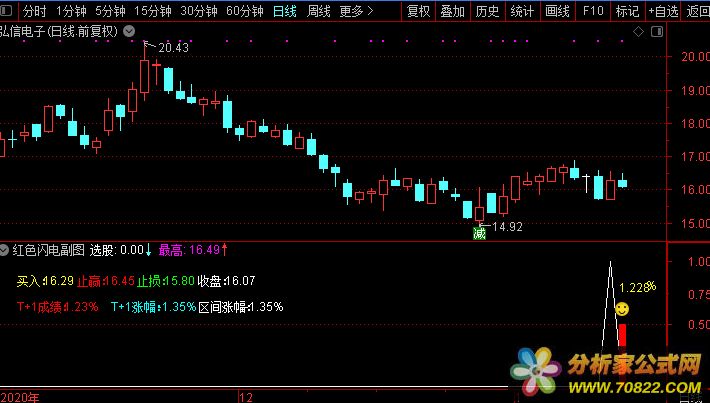Viewport: 710px width, 403px height.
Task: Click the 12 month marker on time axis
Action: (x=246, y=398)
